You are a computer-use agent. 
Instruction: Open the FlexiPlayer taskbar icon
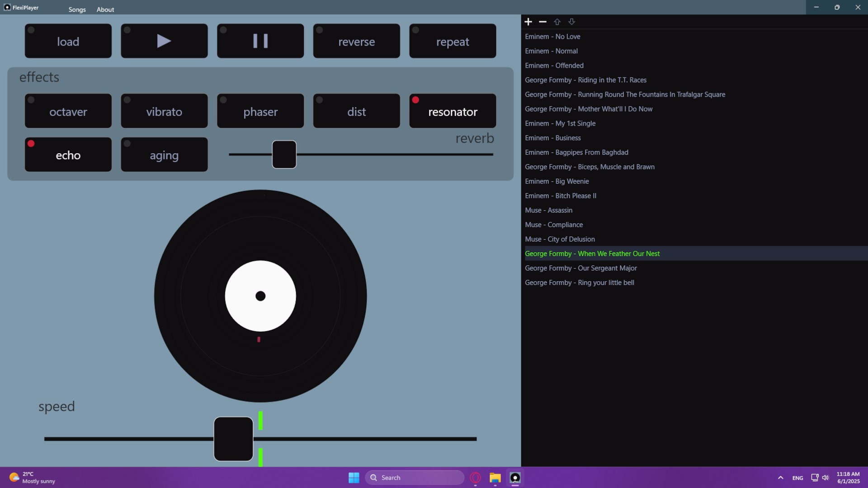coord(515,478)
